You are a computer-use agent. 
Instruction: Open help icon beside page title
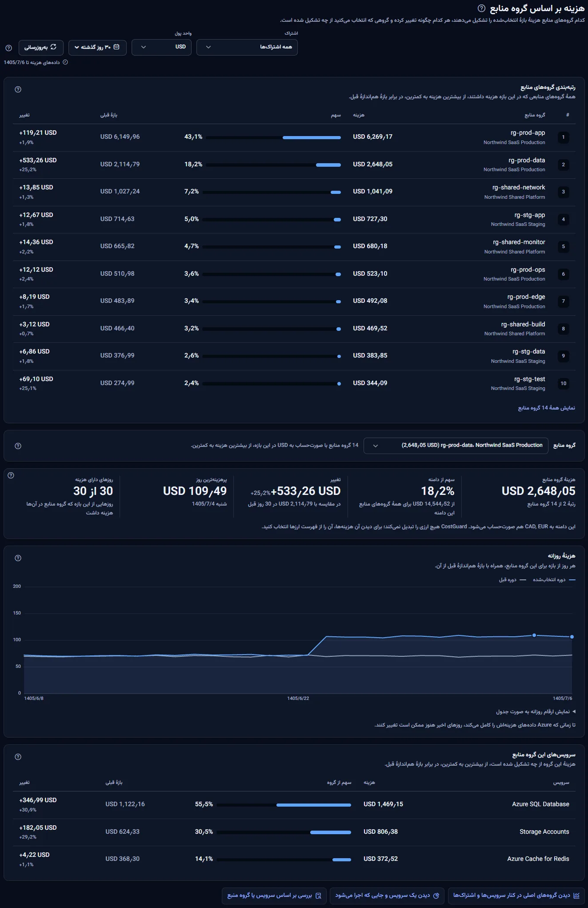click(481, 8)
